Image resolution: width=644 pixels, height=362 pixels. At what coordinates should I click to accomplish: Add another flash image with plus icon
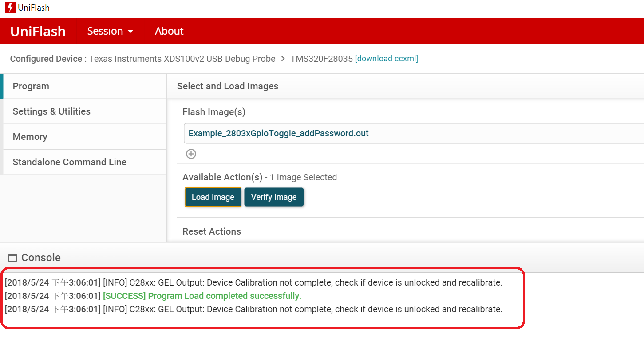coord(191,154)
